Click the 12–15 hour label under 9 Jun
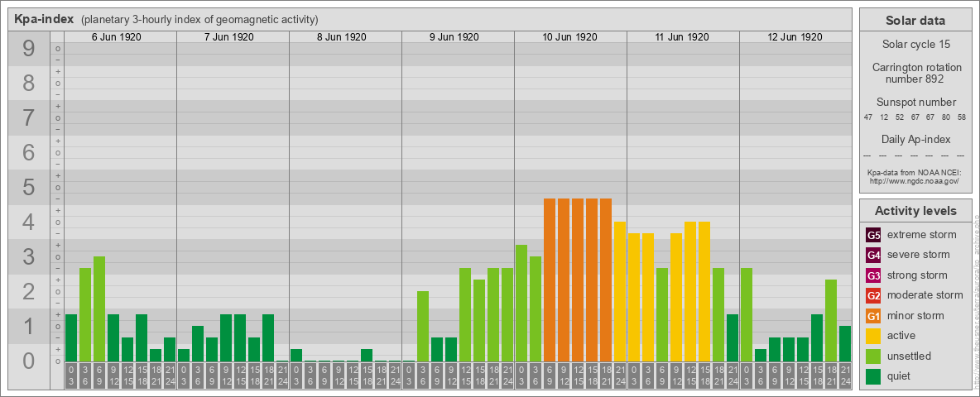The width and height of the screenshot is (980, 397). coord(465,375)
